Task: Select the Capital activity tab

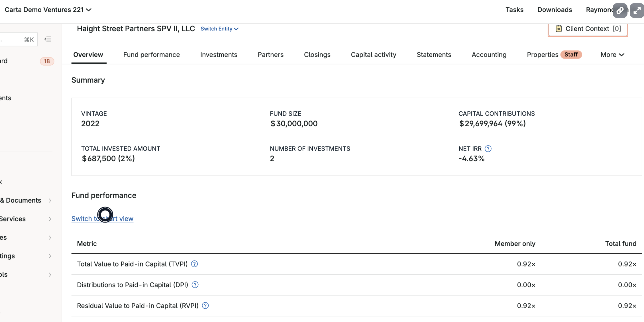Action: tap(373, 54)
